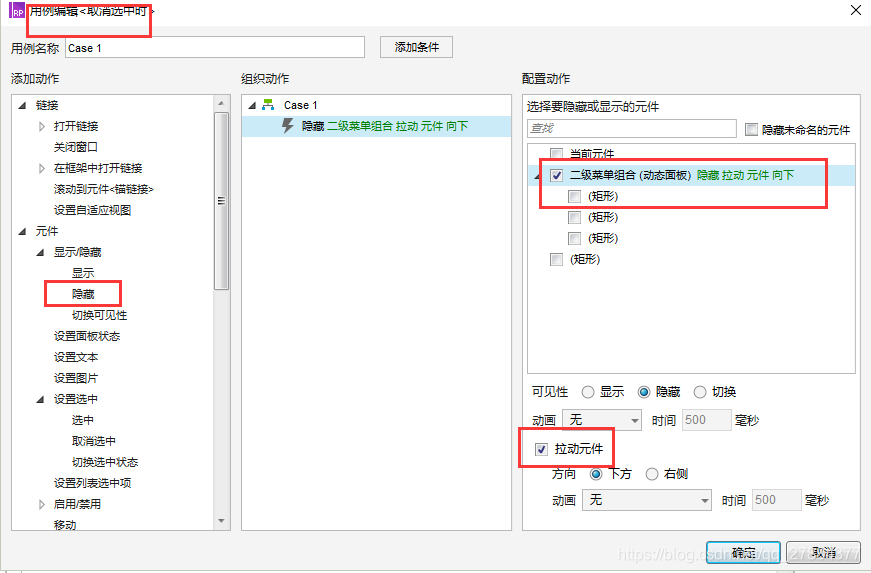Click the Case 1 flow icon
The width and height of the screenshot is (871, 573).
click(268, 104)
